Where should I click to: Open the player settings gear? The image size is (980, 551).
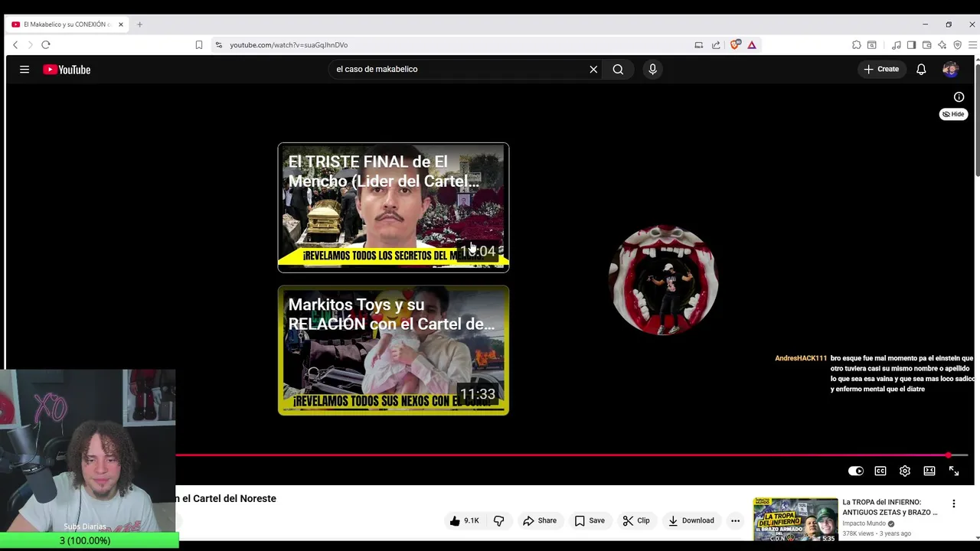click(x=905, y=471)
